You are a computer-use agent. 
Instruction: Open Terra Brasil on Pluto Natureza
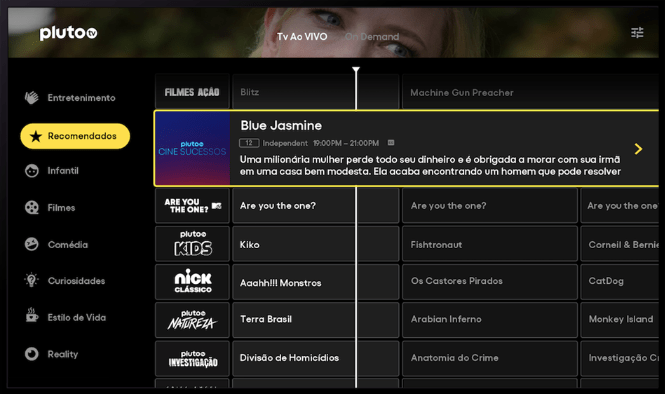pos(316,320)
